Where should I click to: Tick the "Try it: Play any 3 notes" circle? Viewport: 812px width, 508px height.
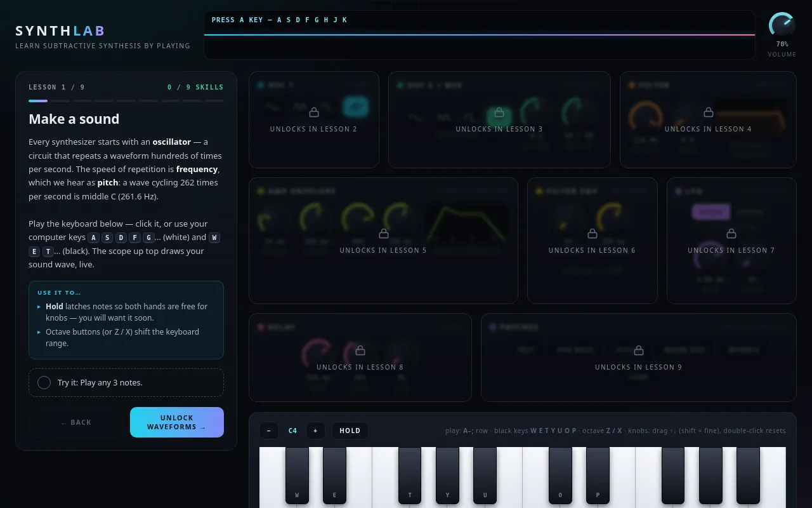coord(44,383)
